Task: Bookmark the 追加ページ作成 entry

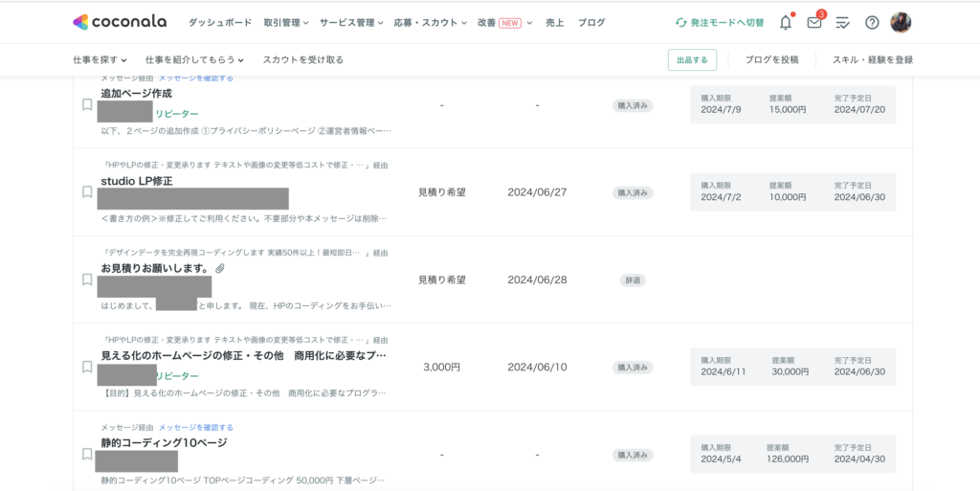Action: click(87, 104)
